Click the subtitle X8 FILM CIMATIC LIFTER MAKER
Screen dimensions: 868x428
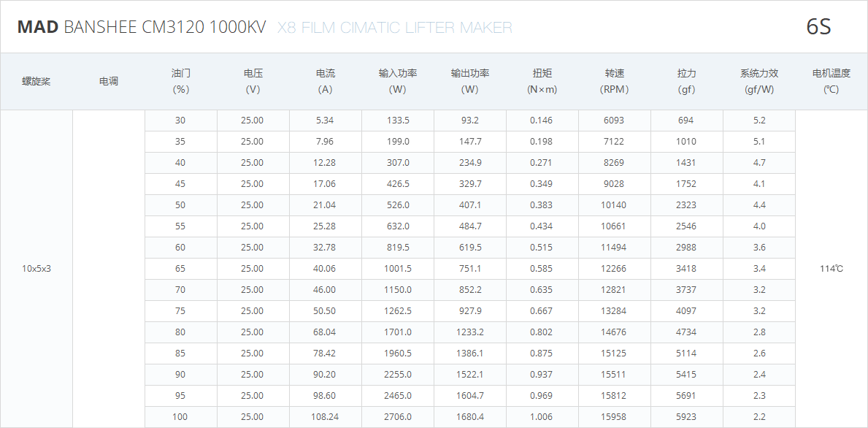point(395,27)
